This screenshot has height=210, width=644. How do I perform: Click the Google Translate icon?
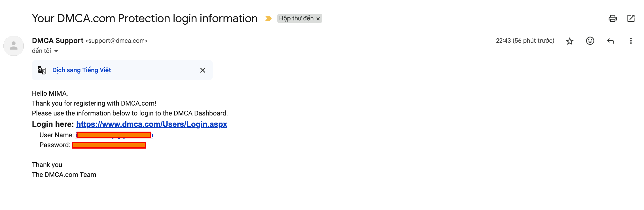[x=42, y=70]
